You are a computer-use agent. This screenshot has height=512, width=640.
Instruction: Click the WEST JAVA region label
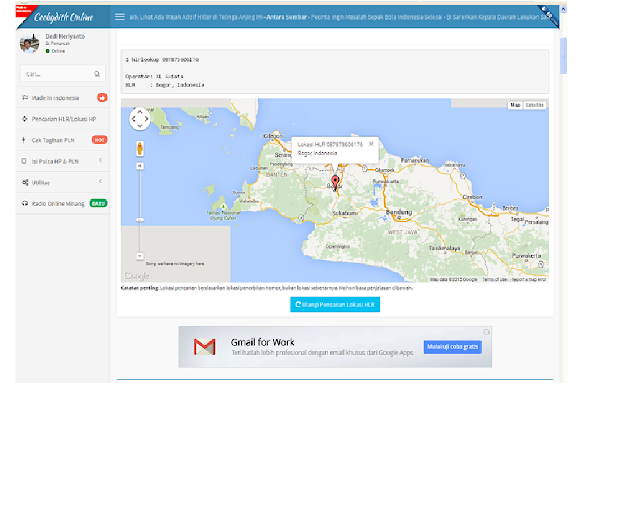(x=402, y=232)
